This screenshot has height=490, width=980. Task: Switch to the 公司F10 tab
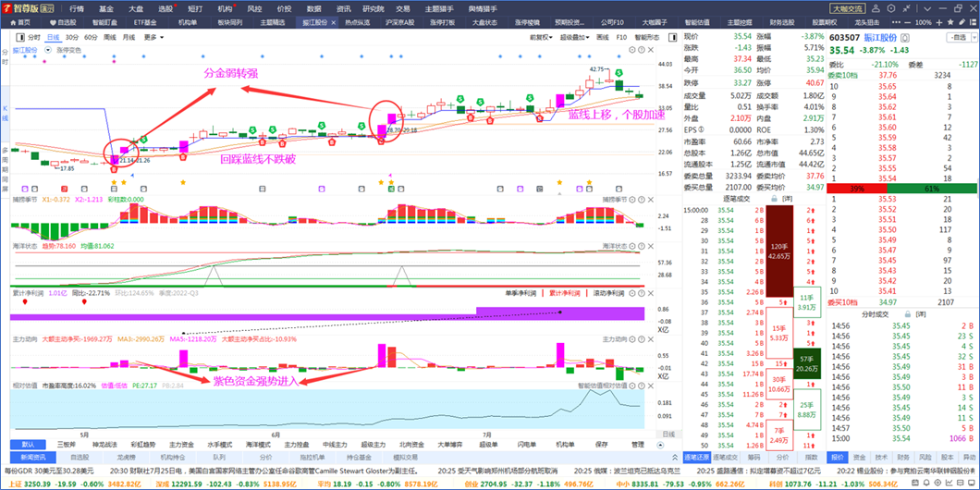coord(612,22)
